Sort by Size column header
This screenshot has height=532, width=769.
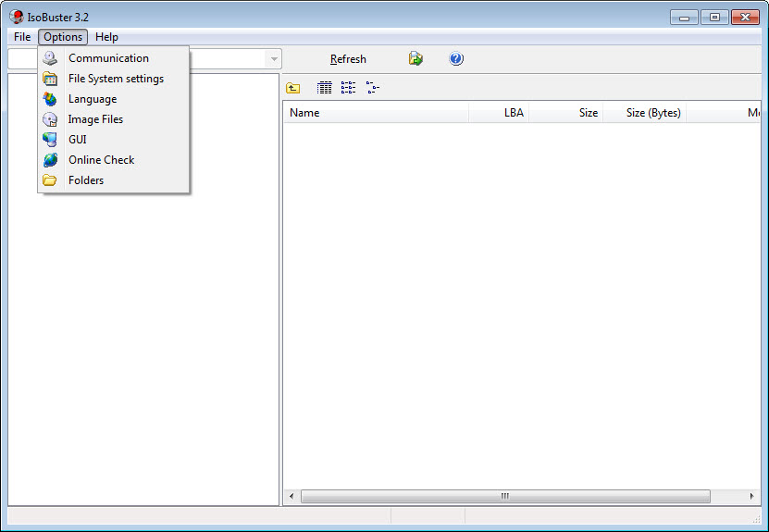pos(566,113)
